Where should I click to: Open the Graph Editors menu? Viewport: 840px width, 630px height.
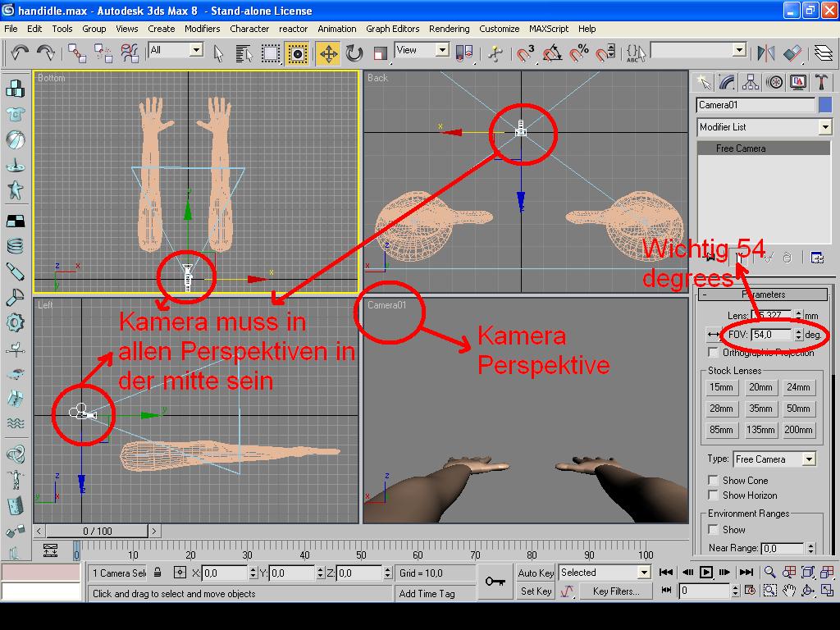(x=393, y=29)
